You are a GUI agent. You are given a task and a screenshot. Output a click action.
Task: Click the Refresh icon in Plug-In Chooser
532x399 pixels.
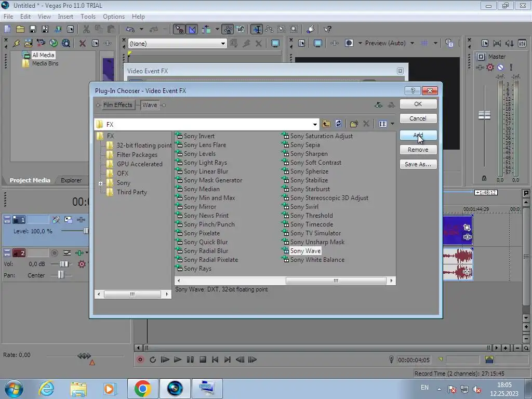coord(338,124)
